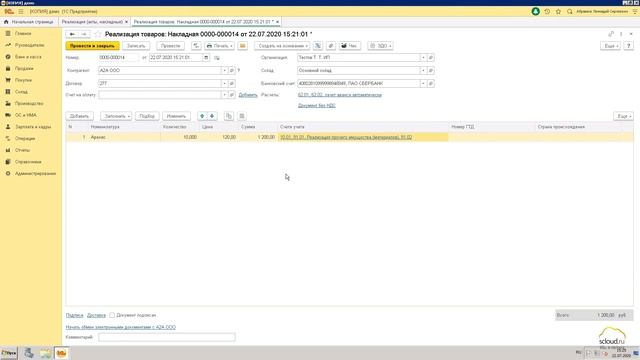640x360 pixels.
Task: Add document to favorites with title star
Action: coord(98,34)
